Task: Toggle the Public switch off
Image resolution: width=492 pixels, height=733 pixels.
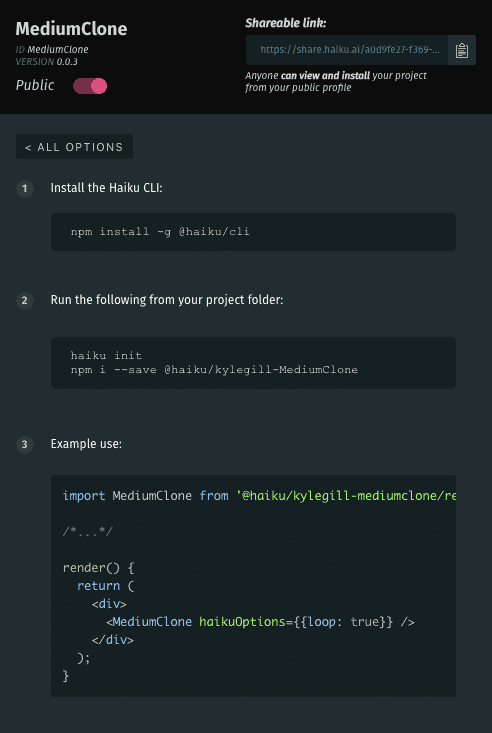Action: pos(90,86)
